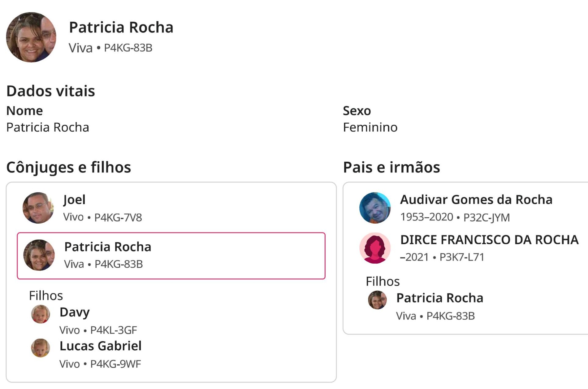This screenshot has height=389, width=588.
Task: Click Dirce's ID P3K7-L71
Action: [x=462, y=257]
